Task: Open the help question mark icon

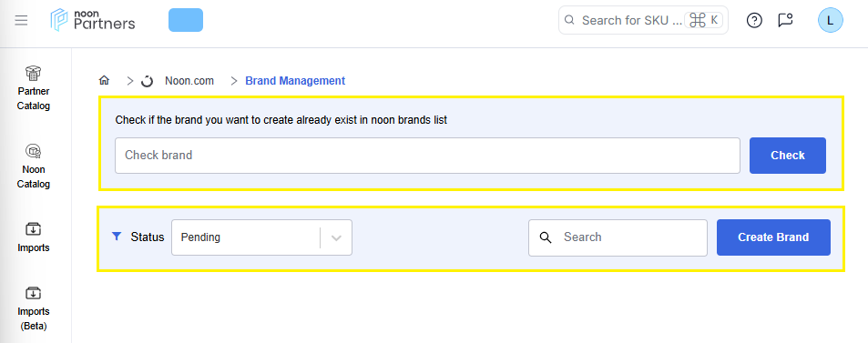Action: click(x=754, y=20)
